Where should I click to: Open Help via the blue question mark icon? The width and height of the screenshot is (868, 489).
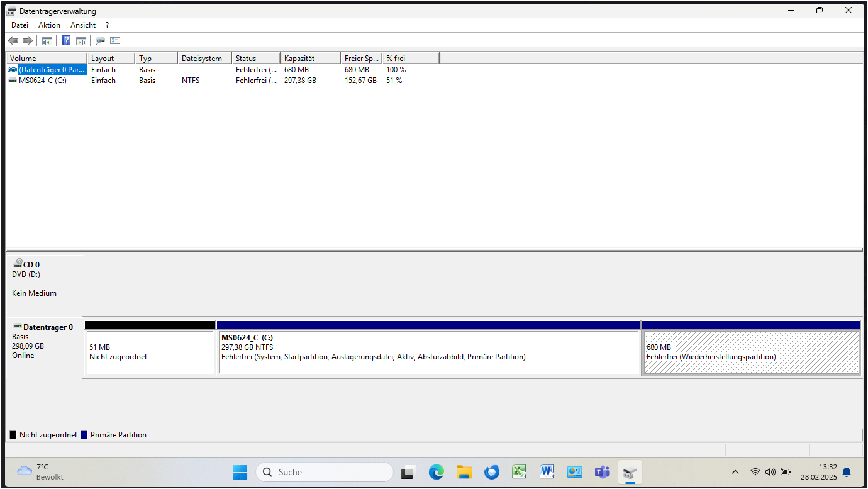click(66, 41)
